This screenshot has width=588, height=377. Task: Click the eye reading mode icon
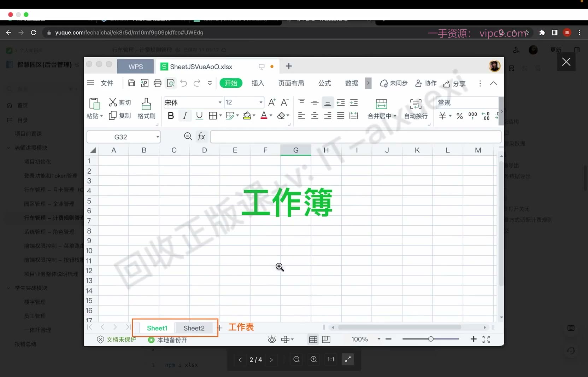point(272,340)
